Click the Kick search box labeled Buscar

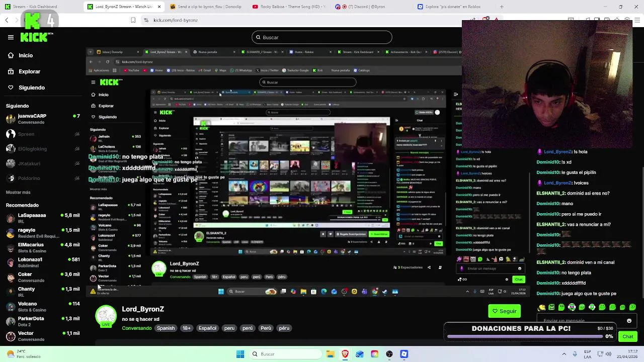(x=322, y=37)
